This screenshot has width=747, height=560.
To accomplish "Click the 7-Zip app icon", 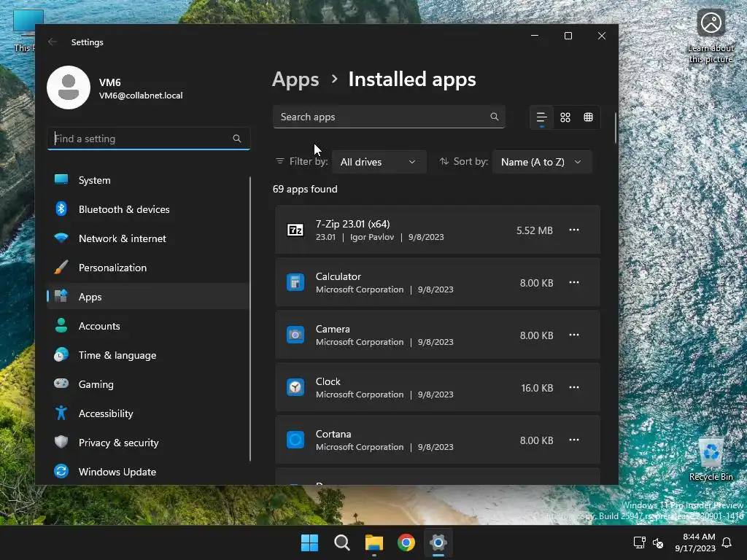I will pos(295,230).
